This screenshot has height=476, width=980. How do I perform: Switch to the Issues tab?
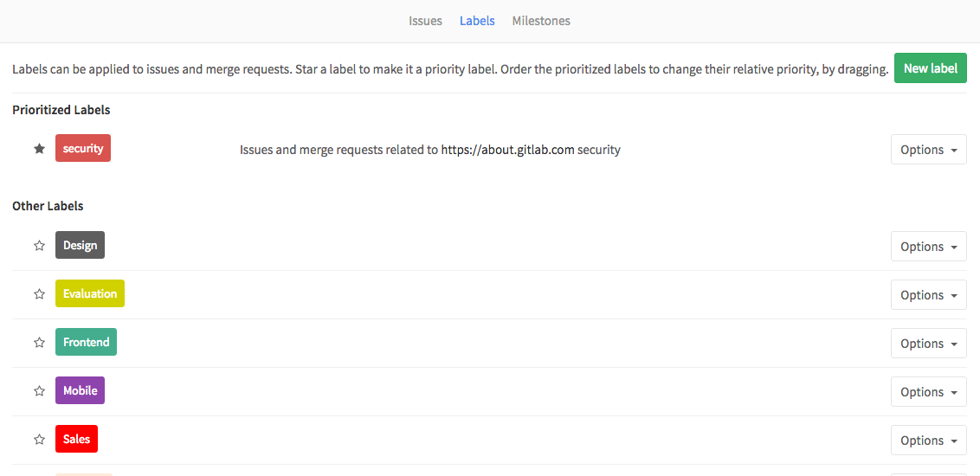coord(426,21)
